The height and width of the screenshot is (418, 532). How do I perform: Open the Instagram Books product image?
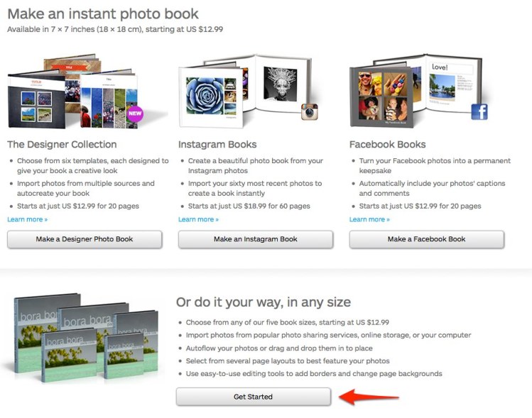pyautogui.click(x=249, y=91)
